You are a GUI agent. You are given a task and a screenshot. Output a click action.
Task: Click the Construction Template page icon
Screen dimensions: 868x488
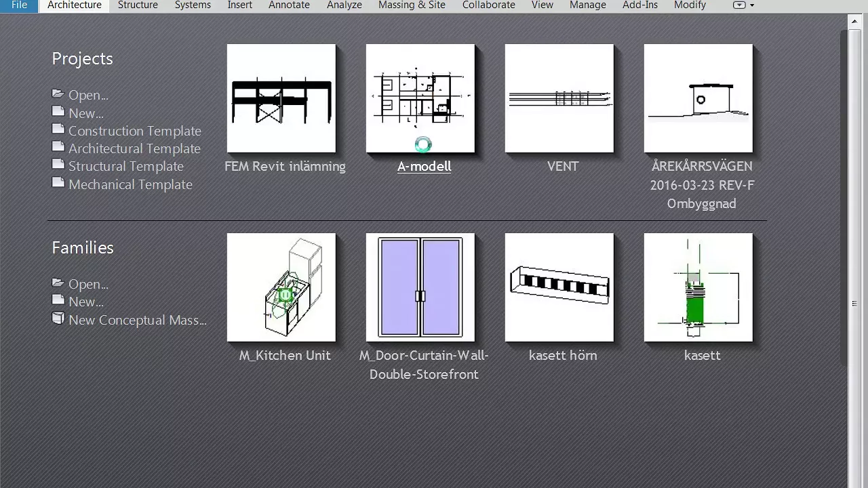(x=58, y=129)
